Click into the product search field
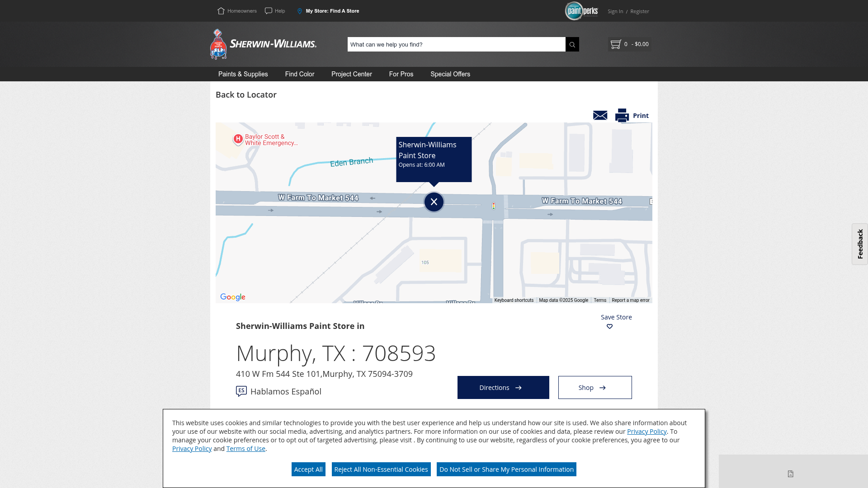 click(x=456, y=44)
